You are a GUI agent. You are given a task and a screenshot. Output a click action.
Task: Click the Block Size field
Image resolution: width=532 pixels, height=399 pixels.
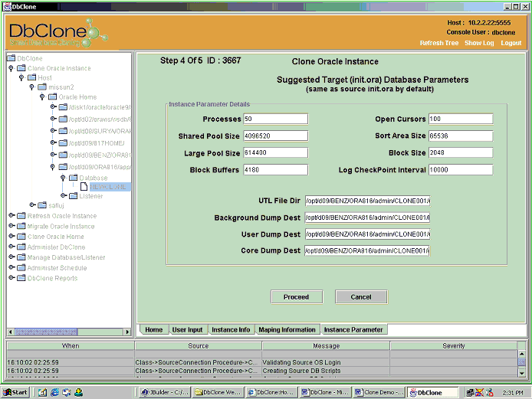[x=461, y=152]
